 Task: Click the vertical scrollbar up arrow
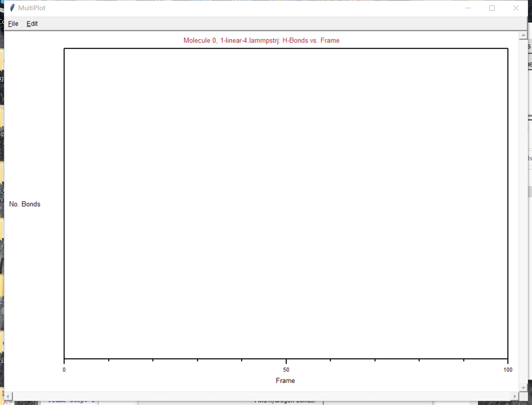(523, 35)
